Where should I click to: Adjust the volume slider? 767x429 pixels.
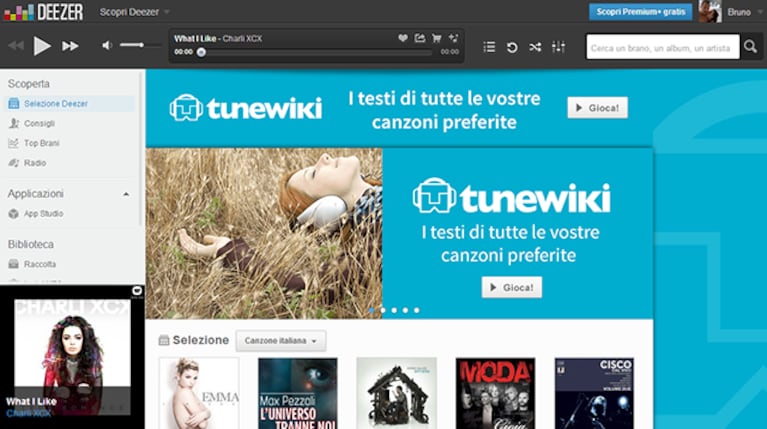click(x=140, y=45)
